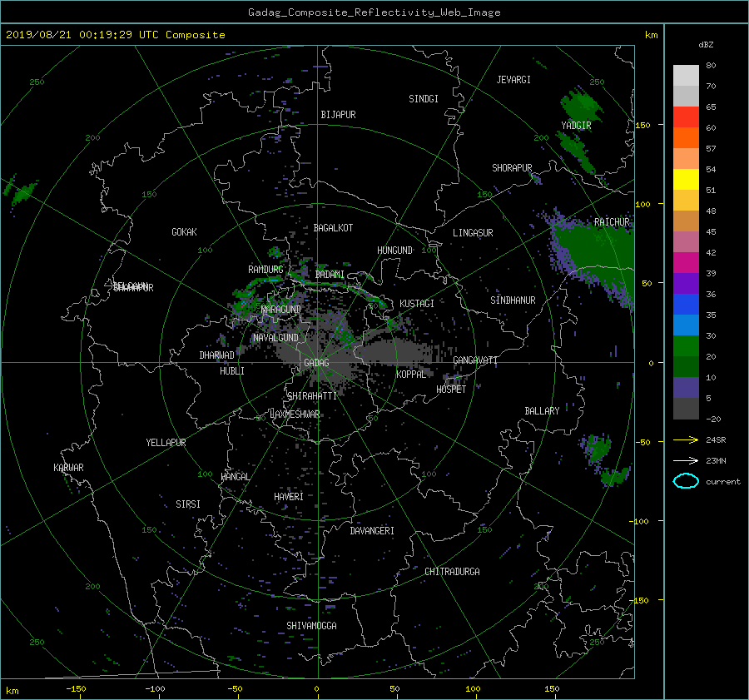Click the GOKAK city label
This screenshot has height=700, width=749.
184,232
